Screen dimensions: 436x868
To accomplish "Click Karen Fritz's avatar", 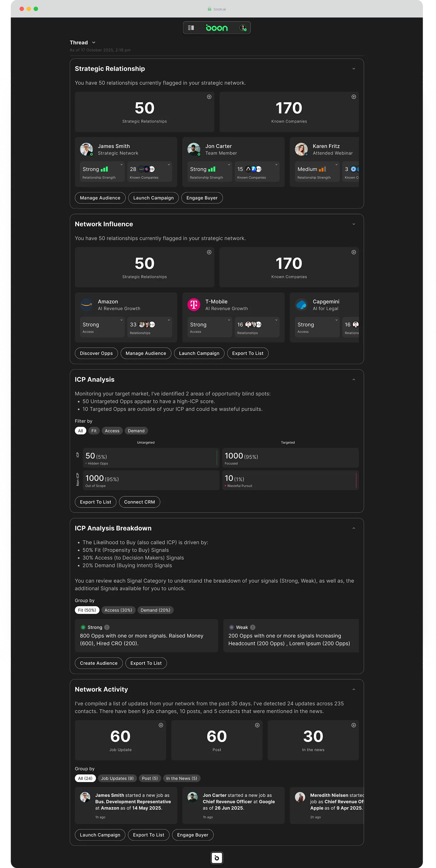I will pyautogui.click(x=301, y=149).
